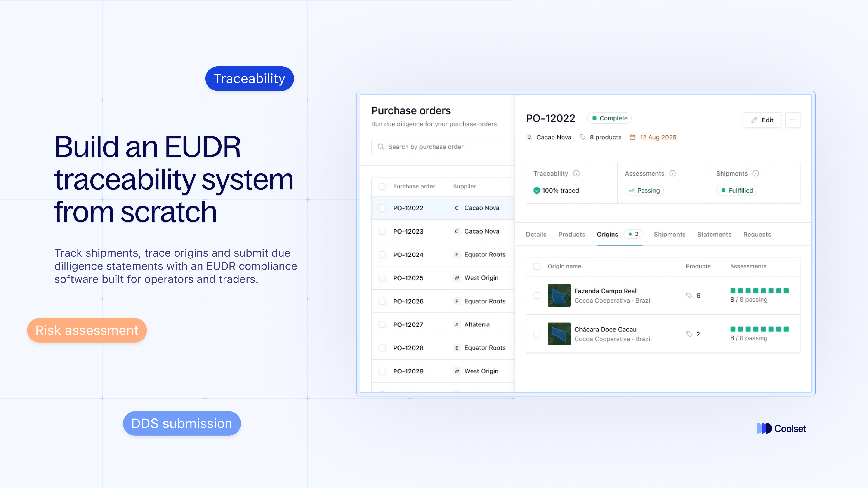Open the Statements tab
The height and width of the screenshot is (488, 868).
point(714,234)
